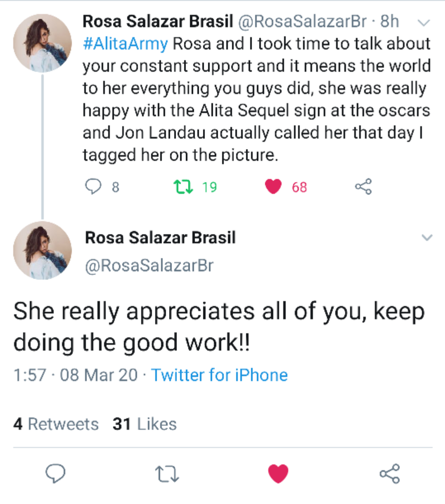Open the Twitter for iPhone source link

coord(219,375)
